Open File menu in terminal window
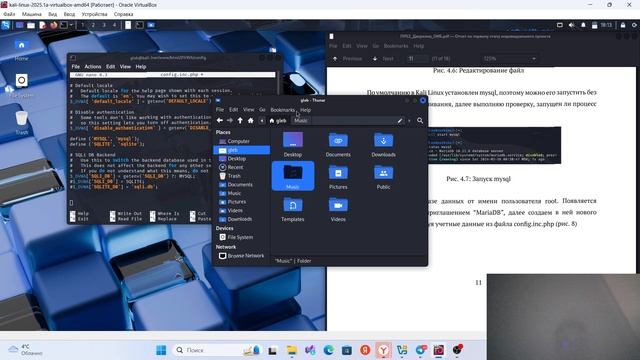This screenshot has height=360, width=640. click(76, 67)
